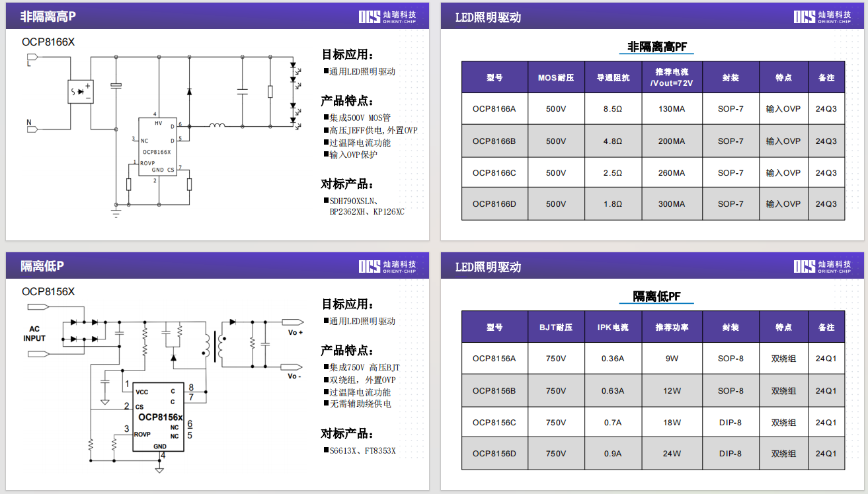Select the OCP8156C model cell
The width and height of the screenshot is (868, 494).
coord(494,422)
